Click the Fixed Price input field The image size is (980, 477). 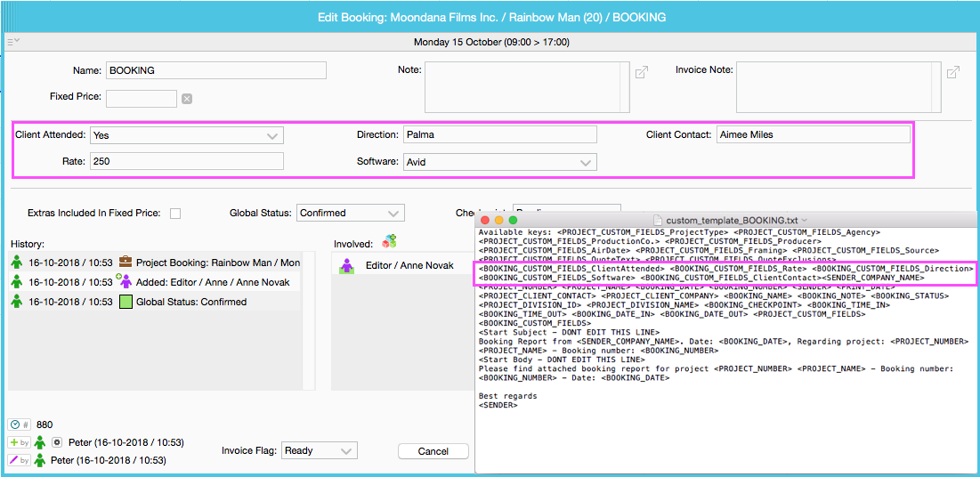142,98
